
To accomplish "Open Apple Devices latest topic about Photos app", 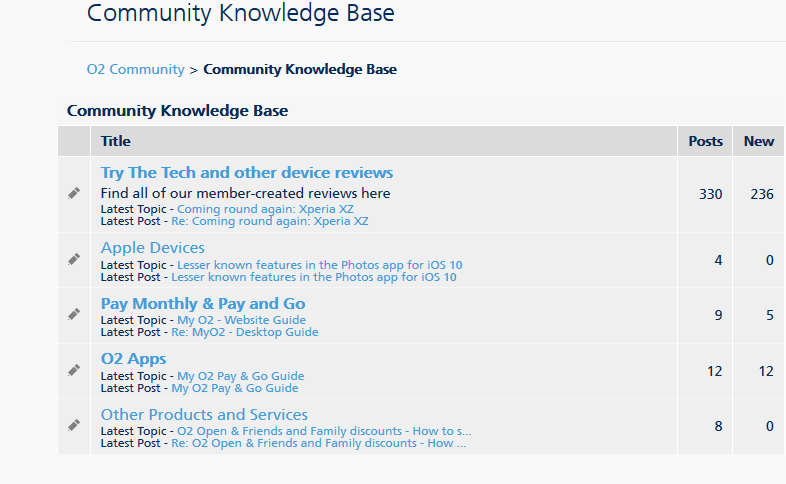I will pyautogui.click(x=319, y=265).
